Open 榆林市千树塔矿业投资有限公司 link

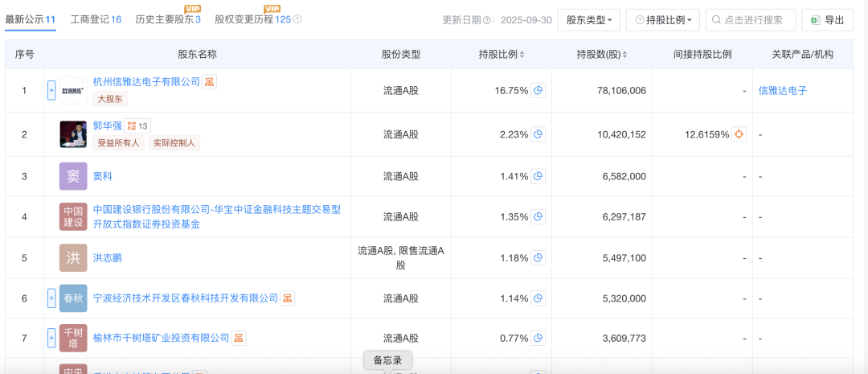tap(161, 337)
